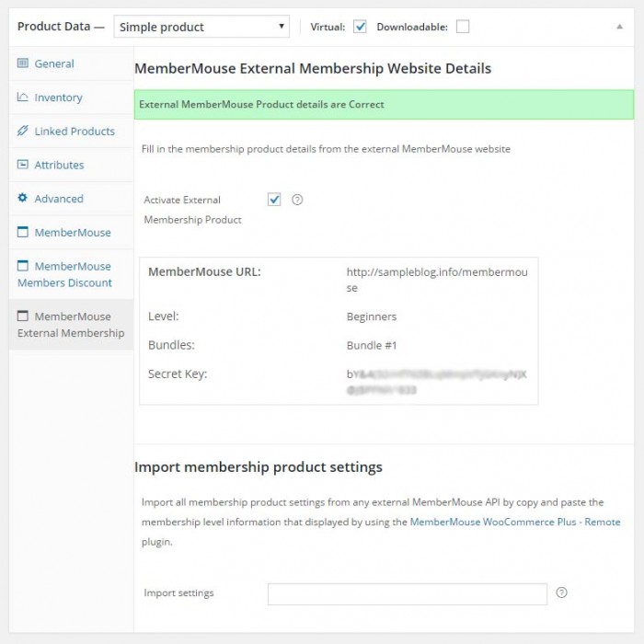Click the Linked Products link icon
Image resolution: width=644 pixels, height=644 pixels.
(23, 132)
